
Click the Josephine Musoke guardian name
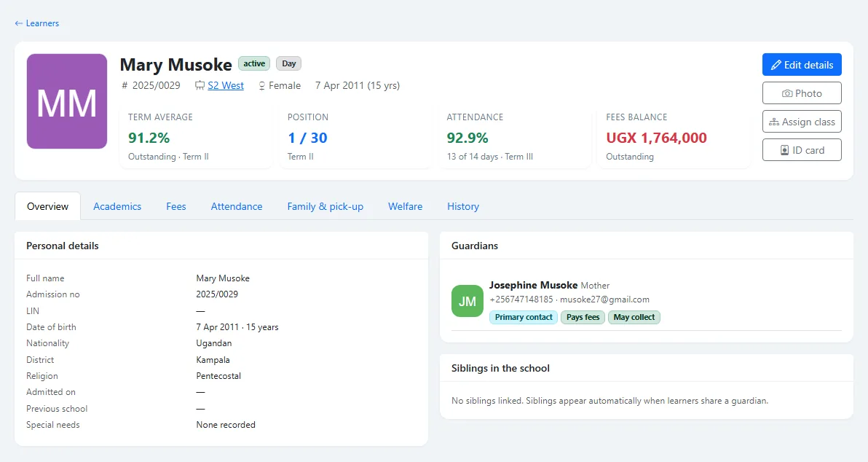click(533, 285)
